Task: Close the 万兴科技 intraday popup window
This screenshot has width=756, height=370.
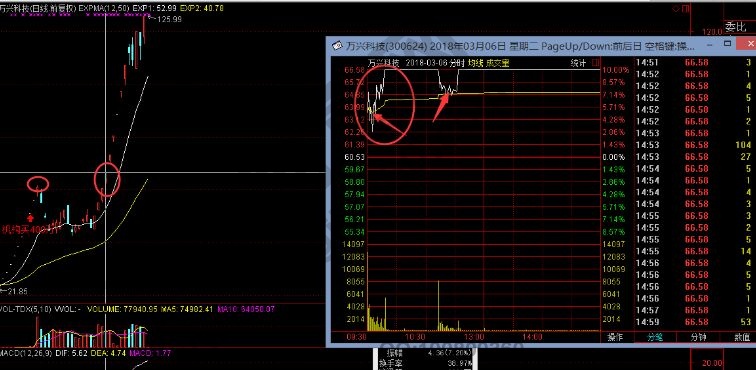Action: click(747, 44)
